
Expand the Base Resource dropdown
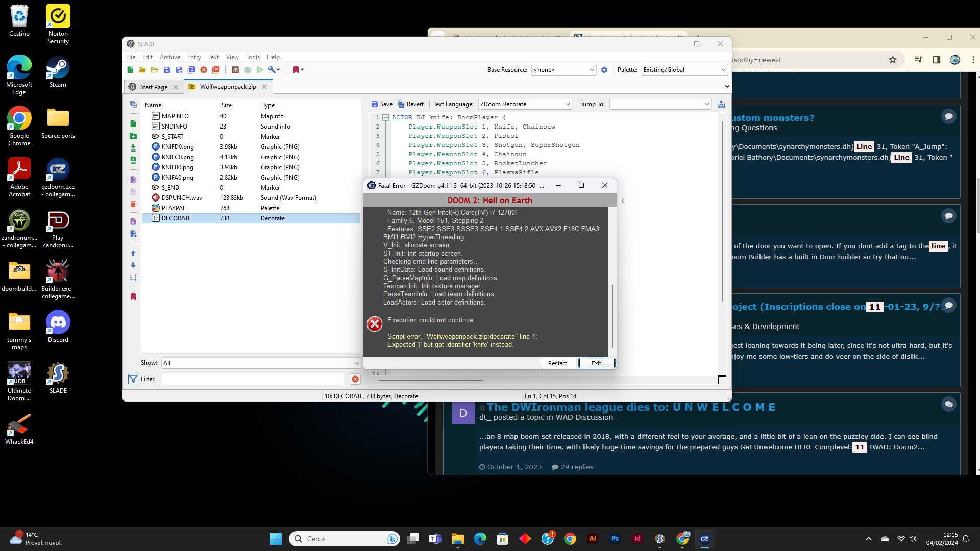[563, 70]
